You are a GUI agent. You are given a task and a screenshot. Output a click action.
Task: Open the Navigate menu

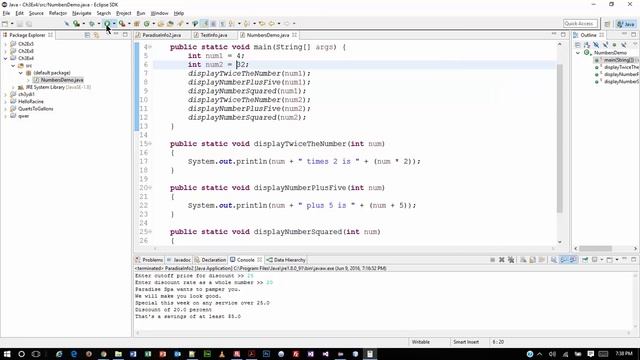(82, 13)
